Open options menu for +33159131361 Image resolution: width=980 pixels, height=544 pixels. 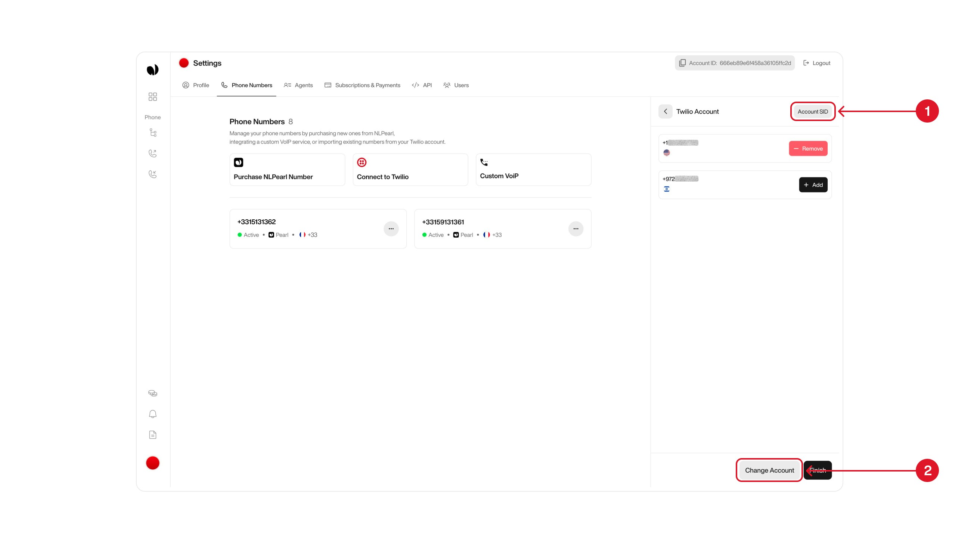pyautogui.click(x=576, y=228)
